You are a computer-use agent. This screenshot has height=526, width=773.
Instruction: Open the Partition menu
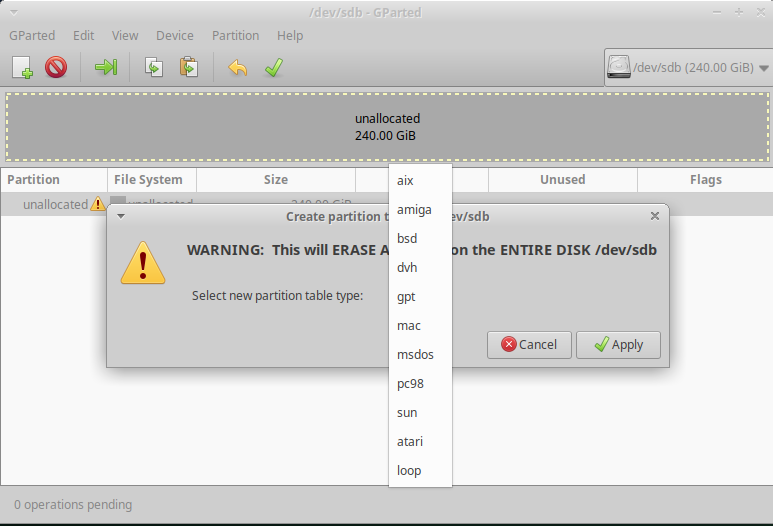235,35
